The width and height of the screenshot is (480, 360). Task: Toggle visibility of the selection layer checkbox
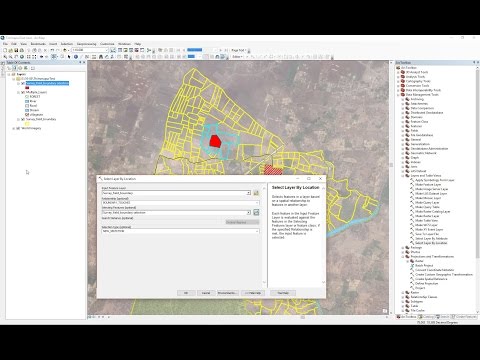click(x=23, y=83)
